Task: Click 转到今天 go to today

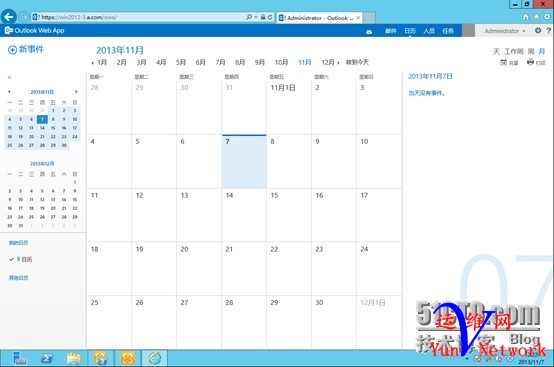Action: click(357, 63)
